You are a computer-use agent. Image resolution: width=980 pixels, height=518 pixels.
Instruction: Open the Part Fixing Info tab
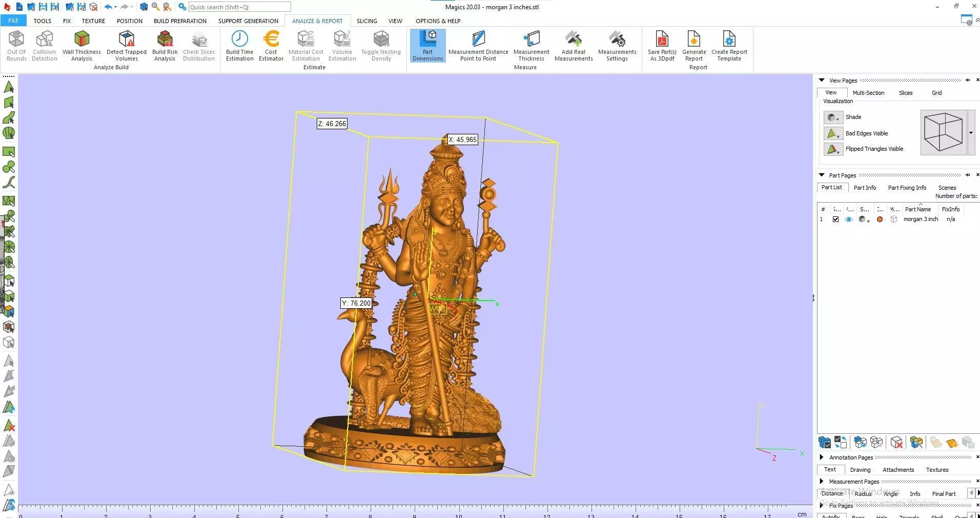tap(907, 188)
